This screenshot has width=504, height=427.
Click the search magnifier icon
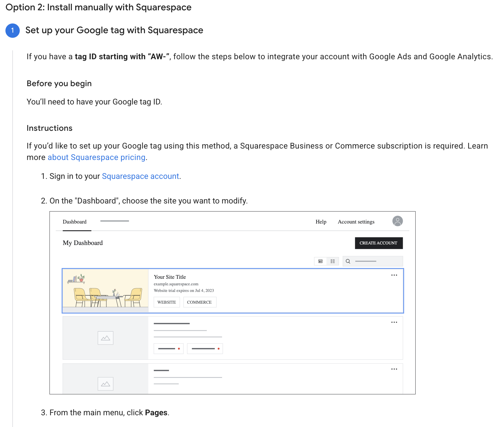tap(348, 261)
